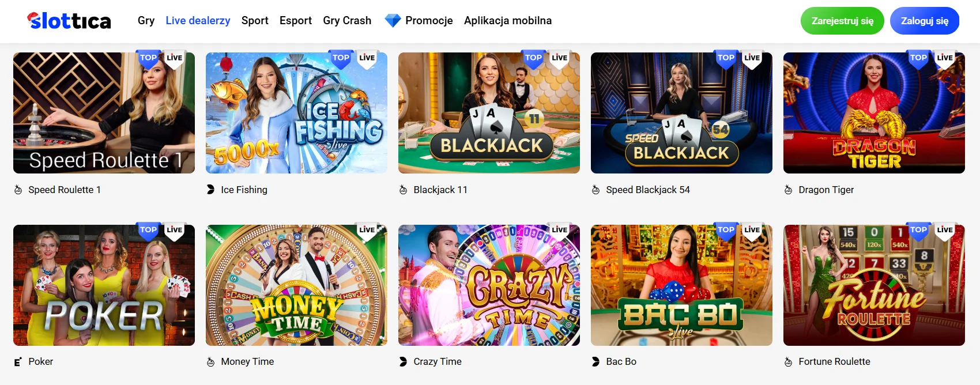Open Gry Crash in navigation
Viewport: 980px width, 385px height.
click(x=347, y=21)
